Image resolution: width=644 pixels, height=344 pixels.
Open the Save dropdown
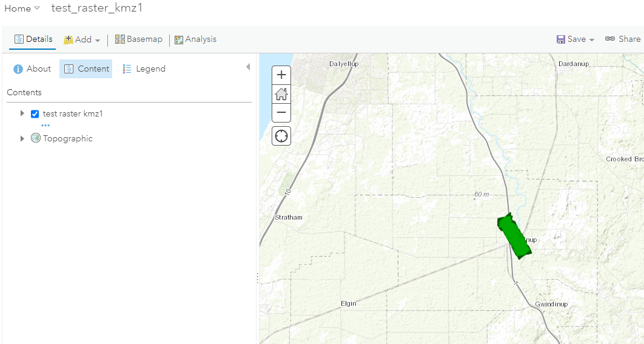[575, 39]
